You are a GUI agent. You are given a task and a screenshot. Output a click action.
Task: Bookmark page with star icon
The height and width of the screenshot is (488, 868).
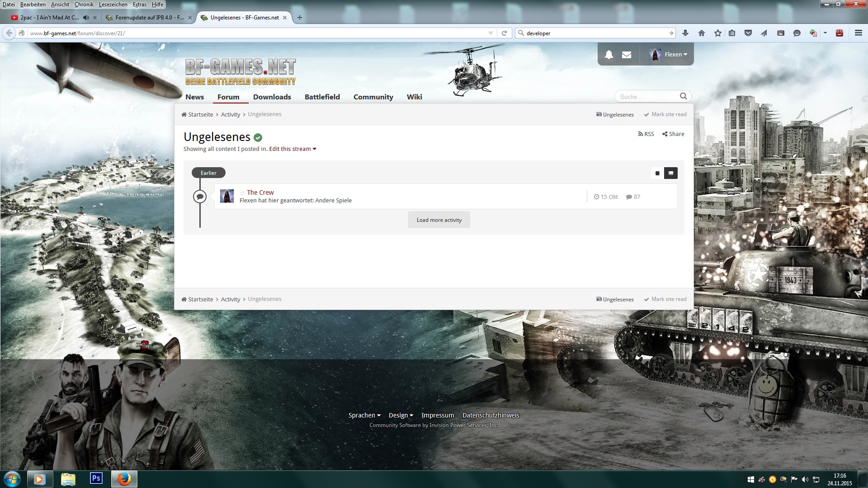[x=718, y=33]
